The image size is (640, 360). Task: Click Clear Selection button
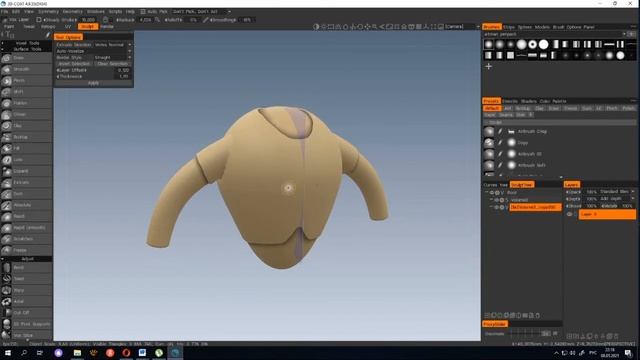click(x=113, y=64)
